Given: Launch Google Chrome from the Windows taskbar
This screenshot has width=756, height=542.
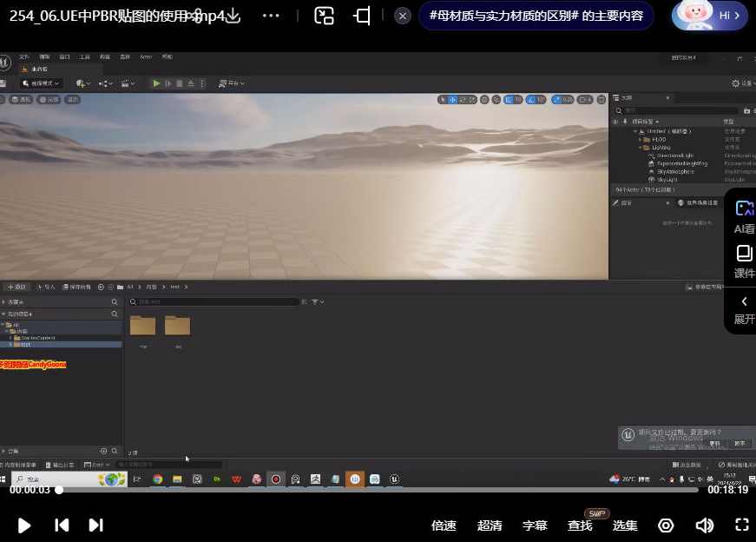Looking at the screenshot, I should point(157,479).
